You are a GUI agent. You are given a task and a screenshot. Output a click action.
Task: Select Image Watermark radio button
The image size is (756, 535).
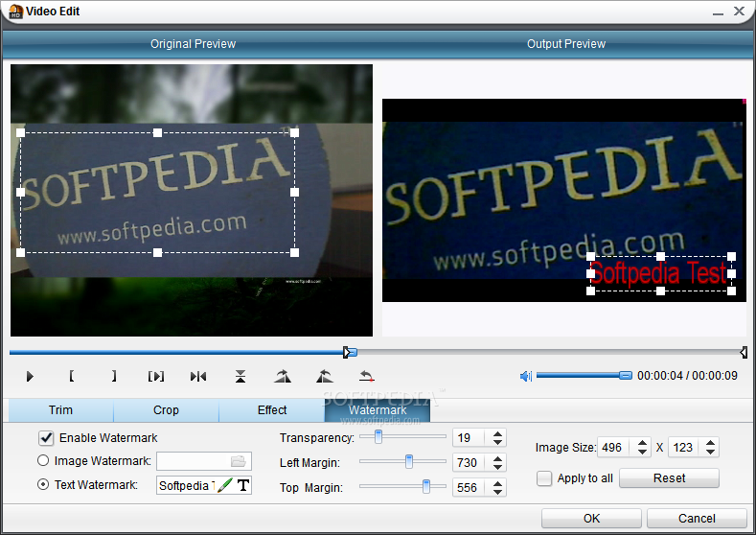tap(43, 461)
